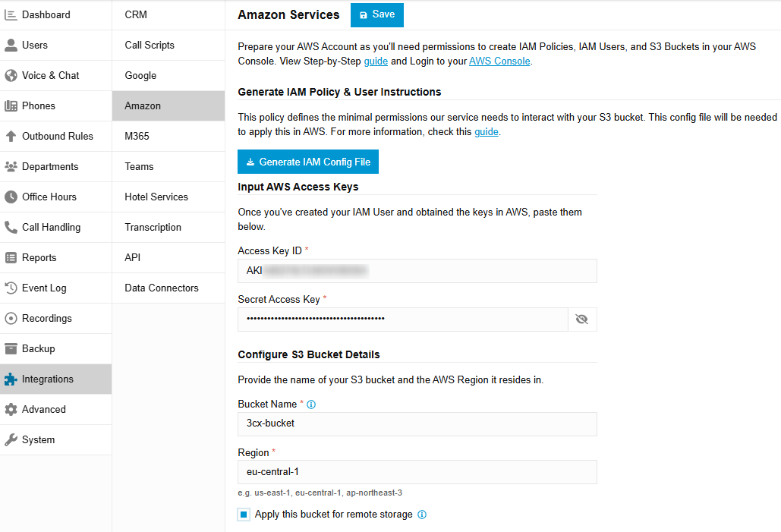Open the API integration page
Screen dimensions: 781x532
(x=168, y=258)
